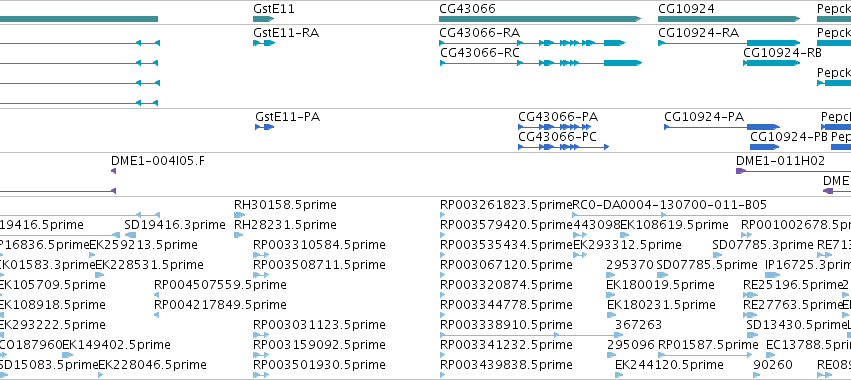The width and height of the screenshot is (851, 380).
Task: Click the DME1-011H02 purple feature start
Action: 740,171
